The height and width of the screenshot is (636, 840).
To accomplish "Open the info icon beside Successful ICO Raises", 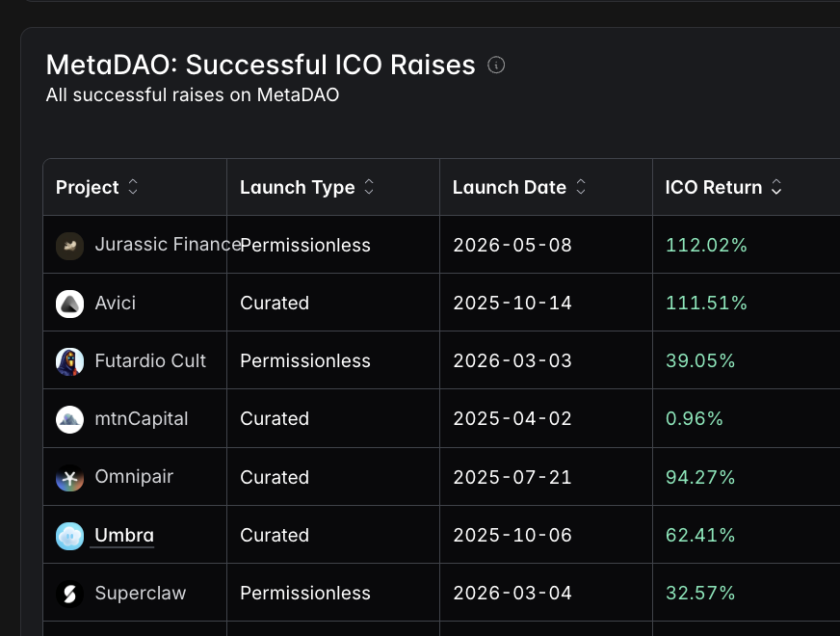I will [496, 65].
